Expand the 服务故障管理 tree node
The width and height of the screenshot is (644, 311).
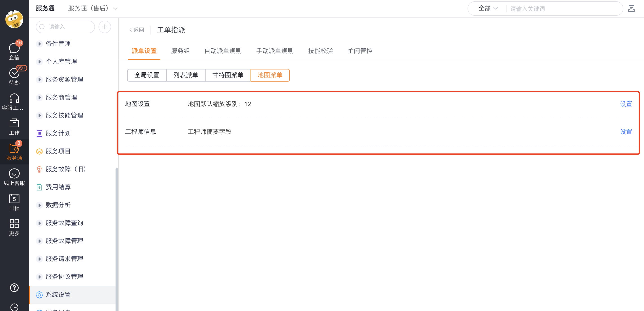[39, 241]
